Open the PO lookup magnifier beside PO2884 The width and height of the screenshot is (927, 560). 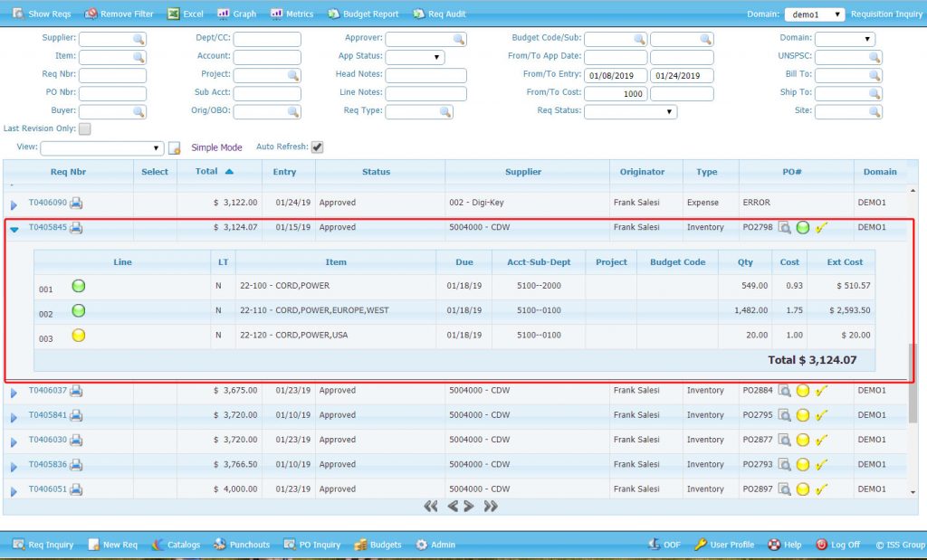(785, 392)
